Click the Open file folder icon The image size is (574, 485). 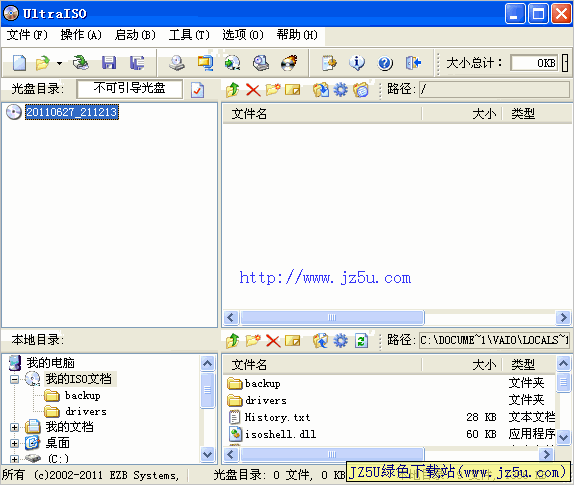[42, 63]
